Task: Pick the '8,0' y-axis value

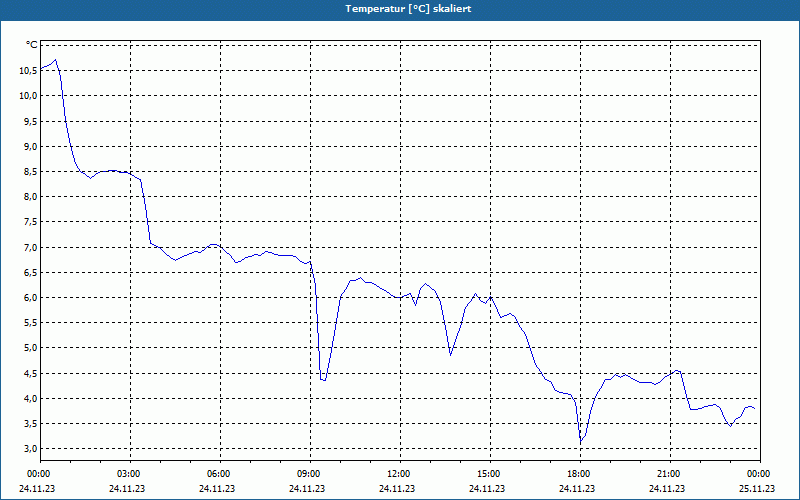Action: (30, 196)
